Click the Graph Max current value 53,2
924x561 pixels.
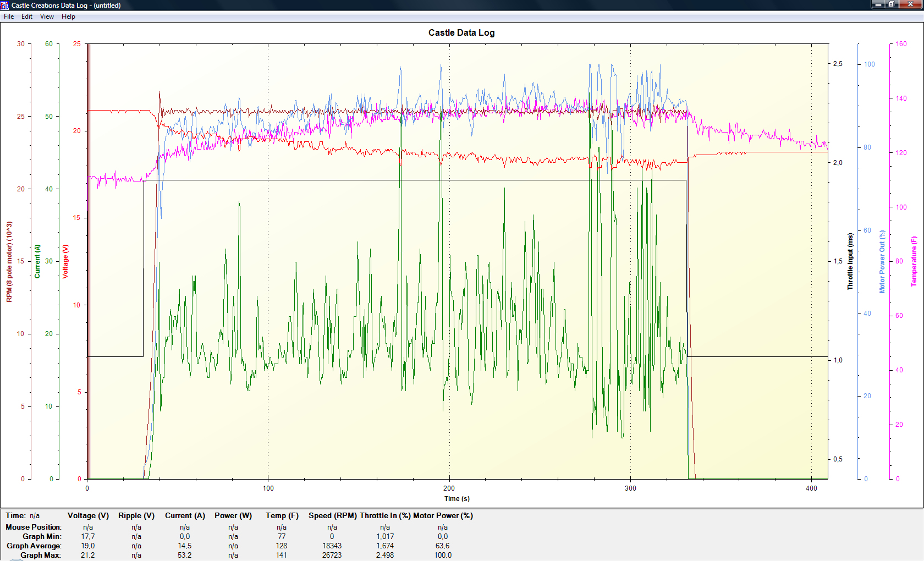[x=185, y=555]
